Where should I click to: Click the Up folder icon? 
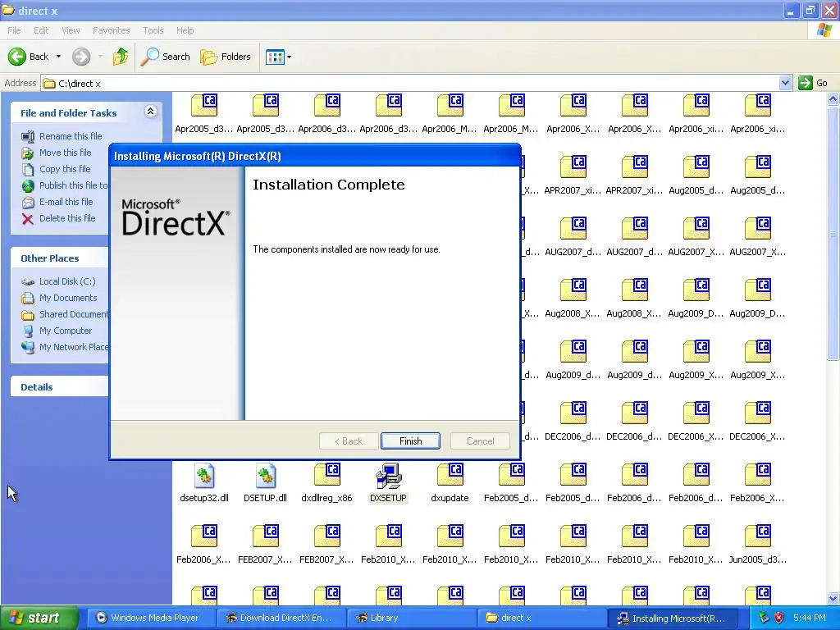click(x=121, y=57)
